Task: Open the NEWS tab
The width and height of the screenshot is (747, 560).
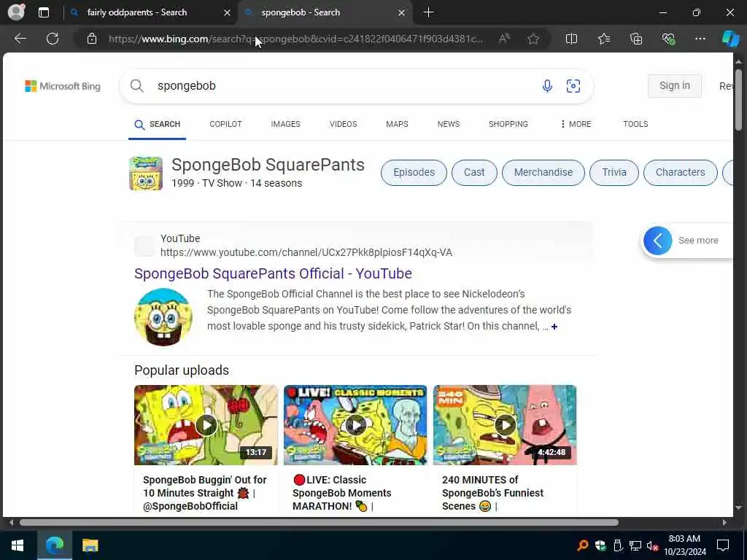Action: point(449,124)
